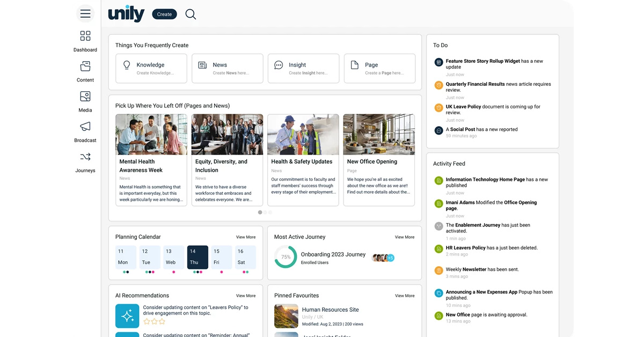Select Monday 11 in Planning Calendar

tap(126, 257)
